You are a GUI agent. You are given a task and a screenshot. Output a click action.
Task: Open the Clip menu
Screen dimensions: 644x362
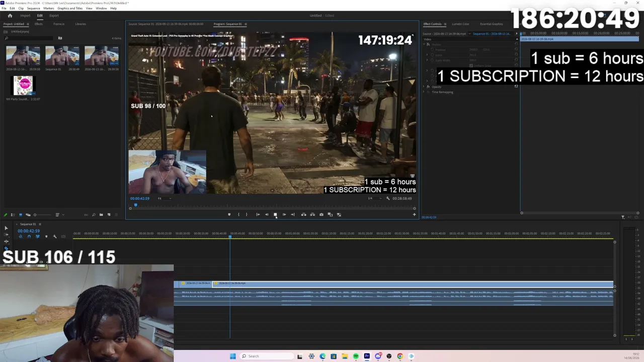click(x=21, y=9)
